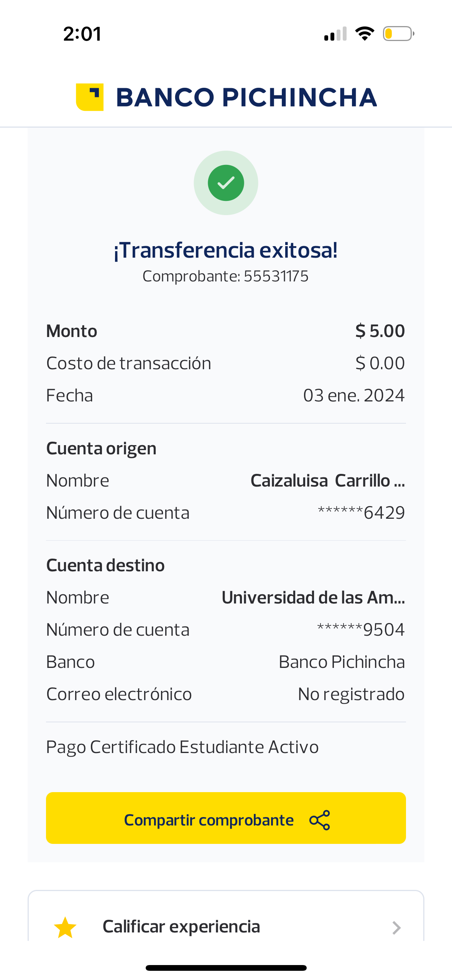
Task: Tap the battery indicator icon
Action: coord(398,34)
